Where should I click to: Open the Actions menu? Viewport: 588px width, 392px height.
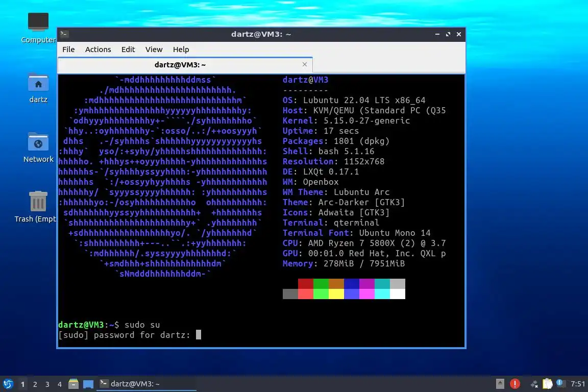pos(98,50)
